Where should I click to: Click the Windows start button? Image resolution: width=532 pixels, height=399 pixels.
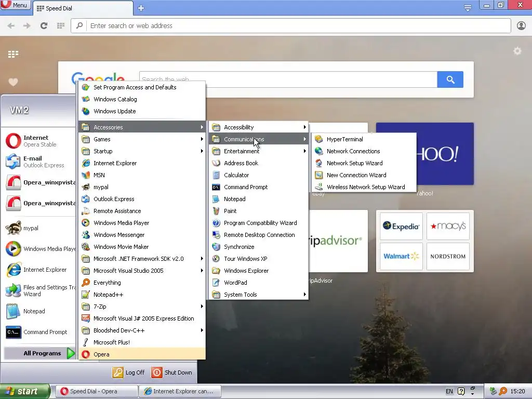(x=25, y=391)
